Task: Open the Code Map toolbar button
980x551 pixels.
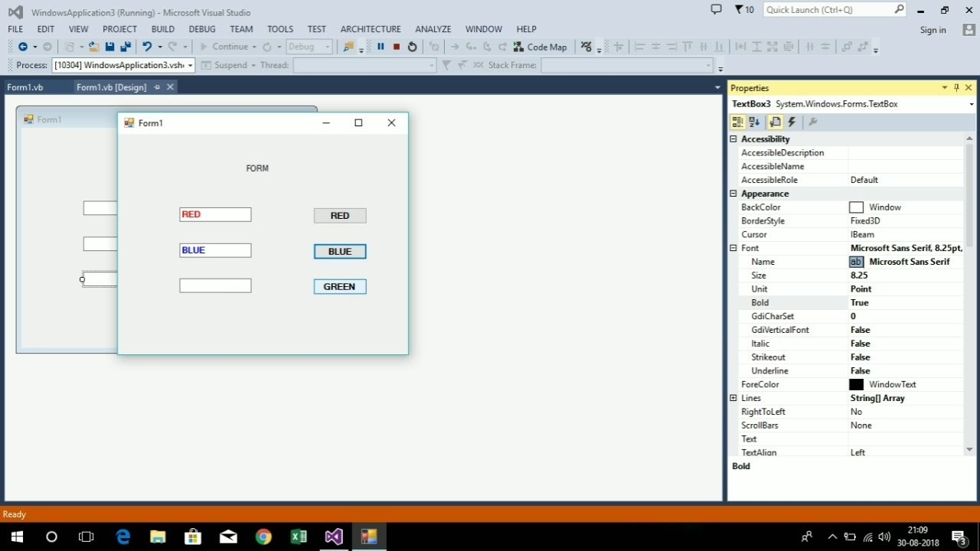Action: (x=540, y=47)
